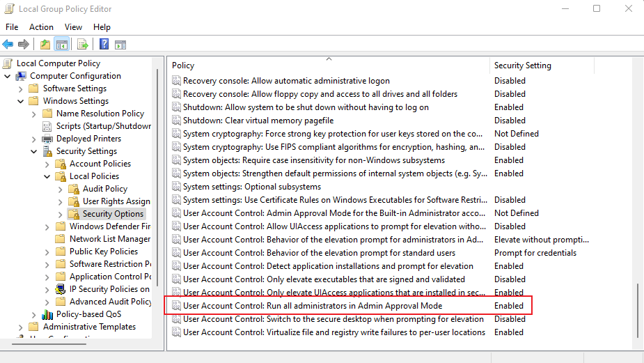
Task: Click the 'Elevate without prompti...' setting value
Action: [x=542, y=240]
